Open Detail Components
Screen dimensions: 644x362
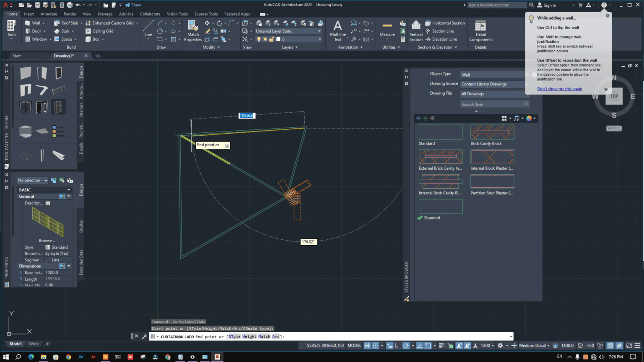click(x=480, y=28)
